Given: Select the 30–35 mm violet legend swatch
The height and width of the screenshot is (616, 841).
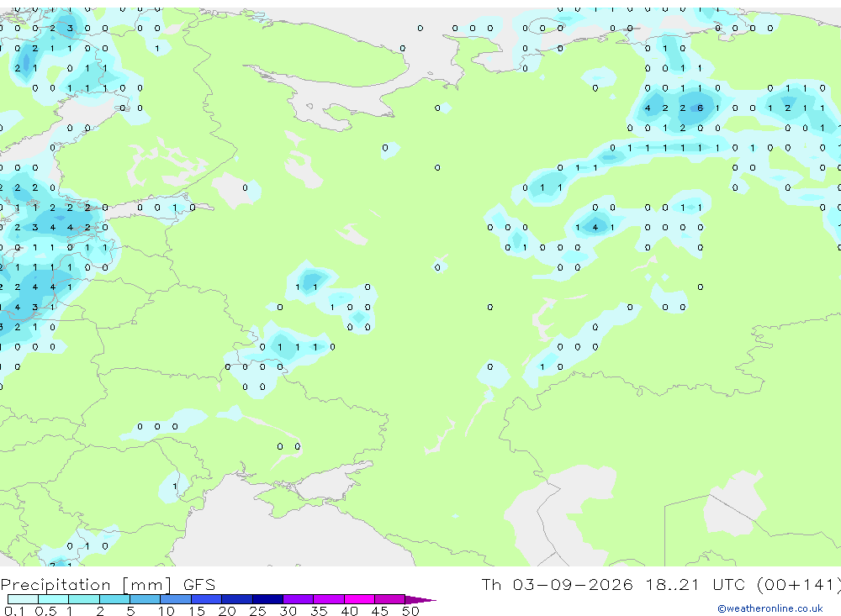Looking at the screenshot, I should click(298, 599).
